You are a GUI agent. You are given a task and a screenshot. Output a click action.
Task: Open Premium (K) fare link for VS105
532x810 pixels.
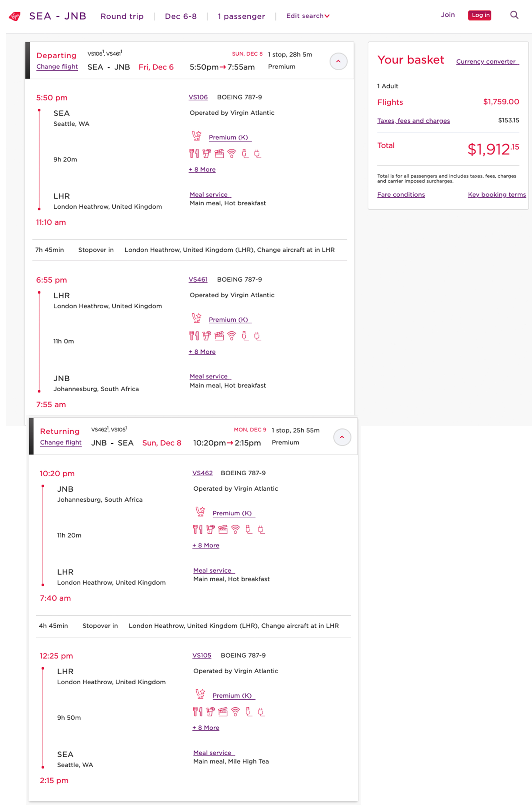point(234,696)
